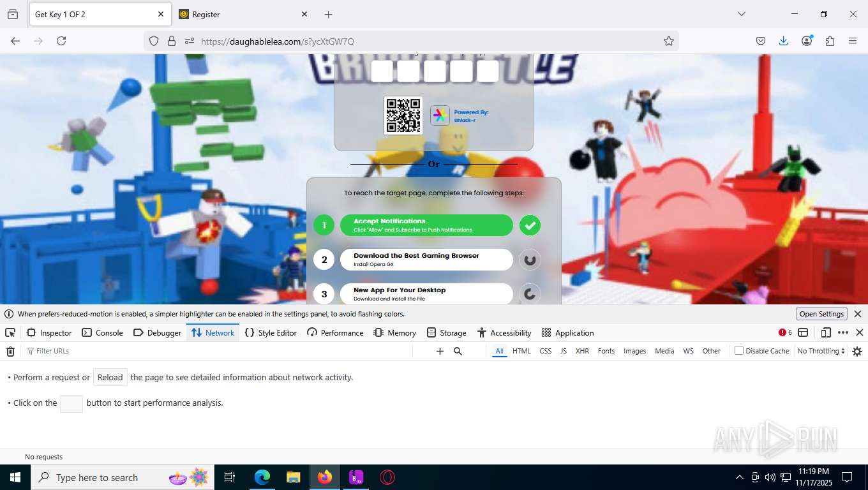Filter requests by JS

pos(564,351)
